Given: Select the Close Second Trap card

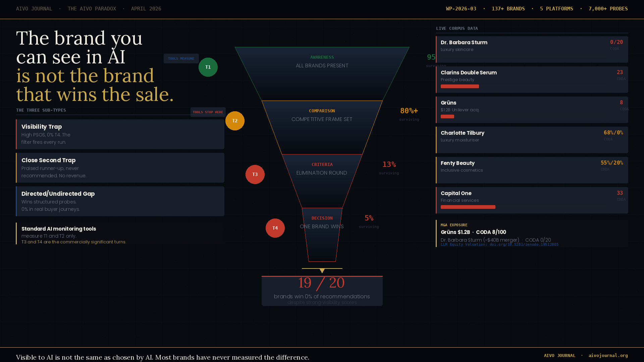Looking at the screenshot, I should tap(120, 168).
